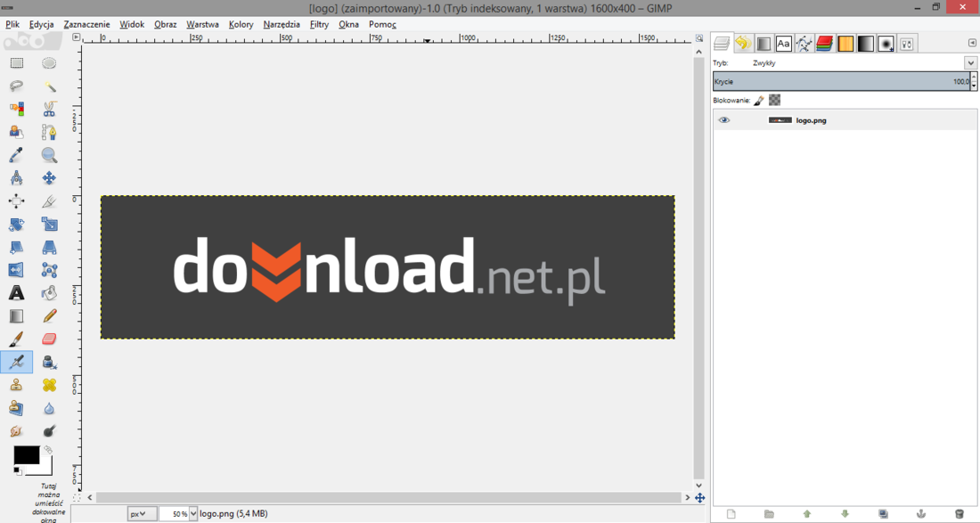
Task: Select the Foreground Select tool
Action: [x=16, y=132]
